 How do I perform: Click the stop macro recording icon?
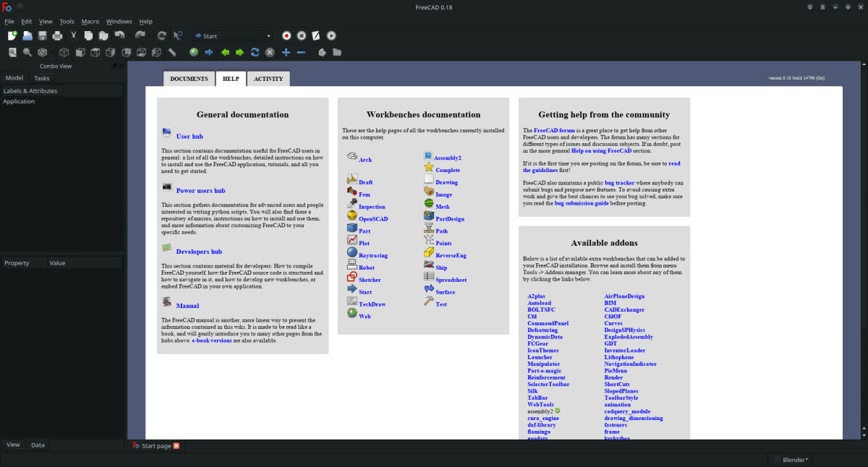302,35
